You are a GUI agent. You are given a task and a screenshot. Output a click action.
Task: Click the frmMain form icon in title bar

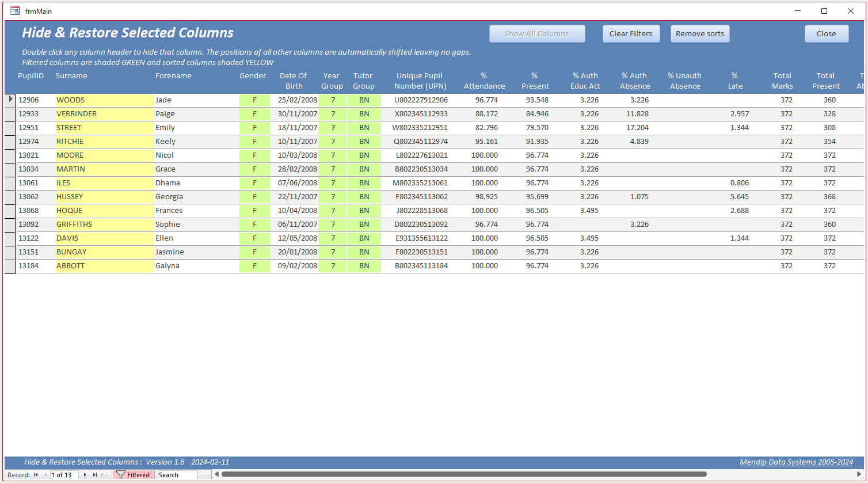tap(15, 11)
